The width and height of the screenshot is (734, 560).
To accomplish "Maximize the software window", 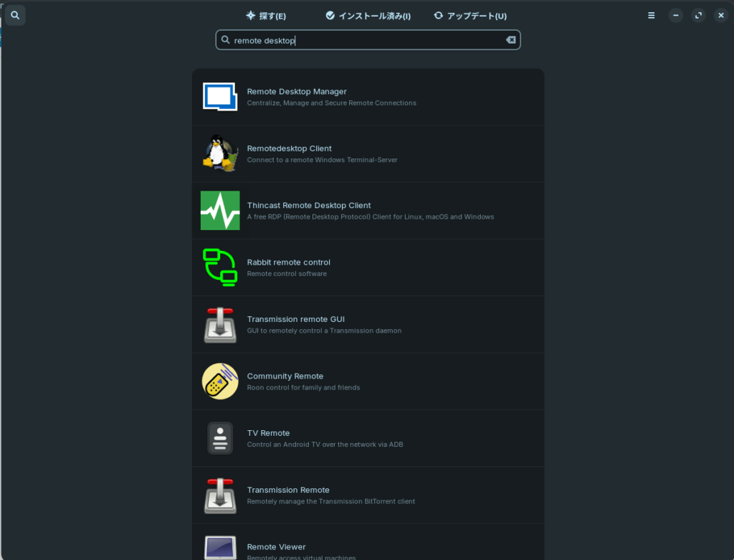I will [698, 15].
